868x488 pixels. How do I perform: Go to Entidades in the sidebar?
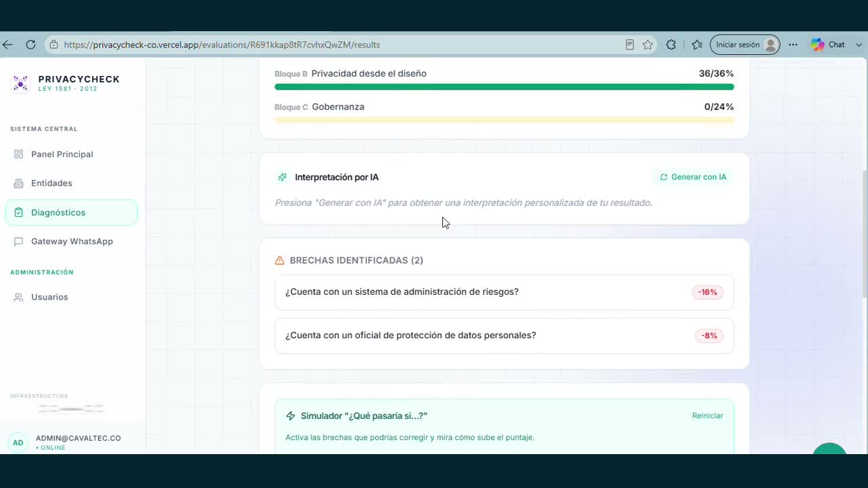(71, 183)
